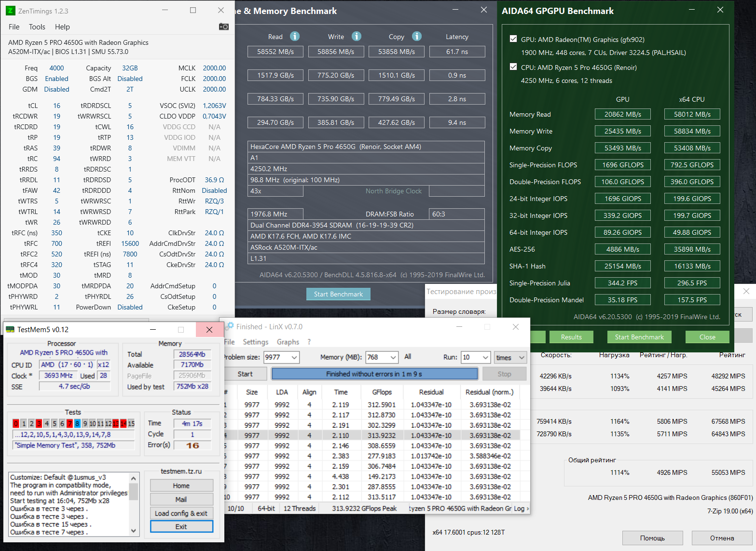Click the tRFC (ns) '350' value
This screenshot has width=756, height=551.
[56, 233]
